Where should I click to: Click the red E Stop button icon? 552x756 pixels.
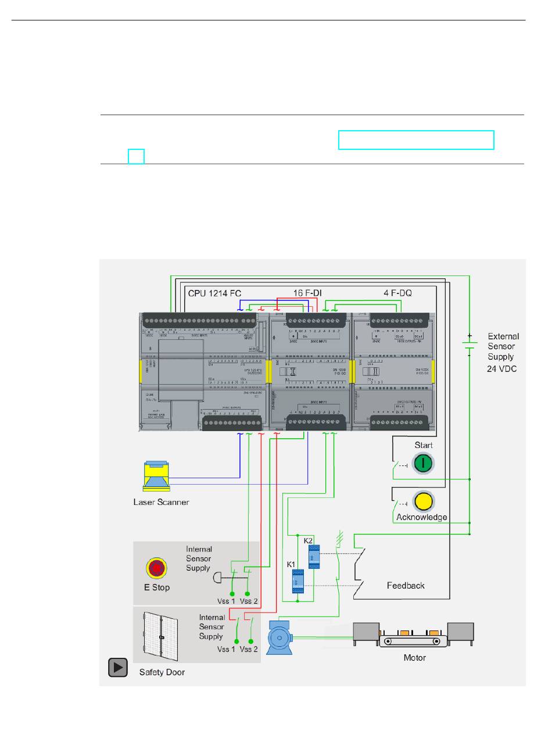[156, 568]
